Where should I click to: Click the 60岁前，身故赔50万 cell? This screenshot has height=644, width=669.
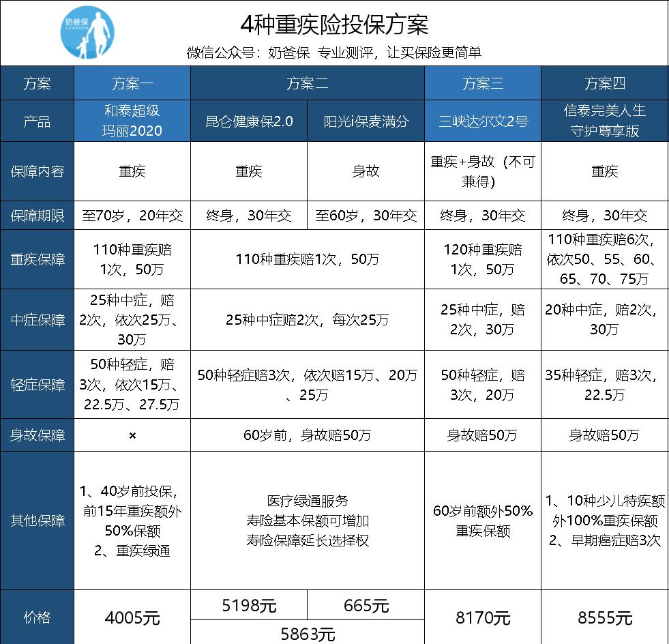click(x=307, y=435)
